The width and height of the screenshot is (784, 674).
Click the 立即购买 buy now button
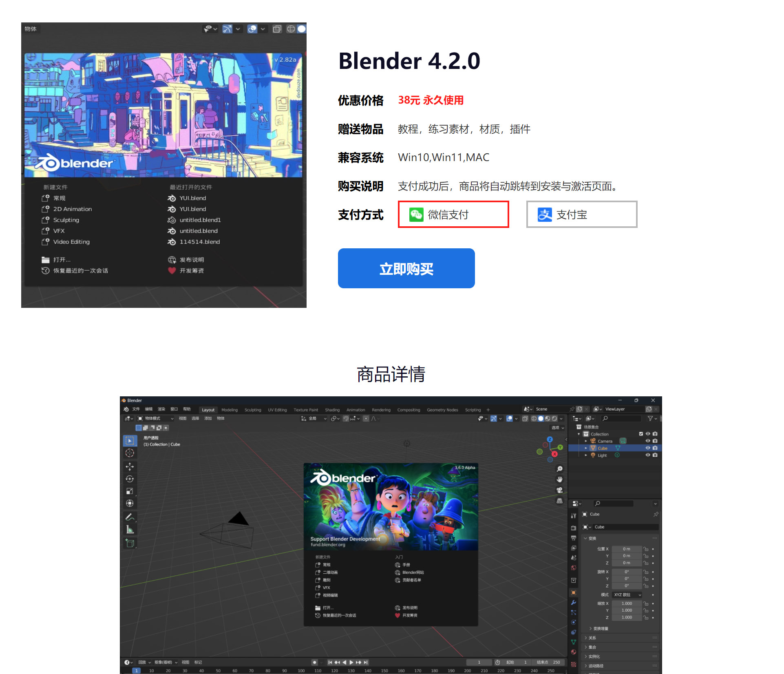(406, 268)
